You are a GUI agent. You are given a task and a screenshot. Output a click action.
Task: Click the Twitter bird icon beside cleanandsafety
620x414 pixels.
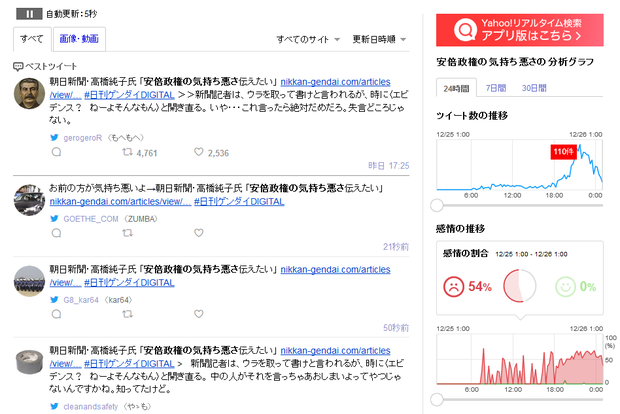point(55,406)
